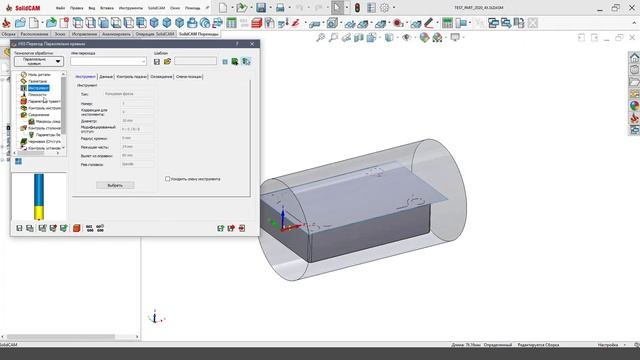This screenshot has height=360, width=640.
Task: Click the dialog help question mark
Action: coord(237,44)
